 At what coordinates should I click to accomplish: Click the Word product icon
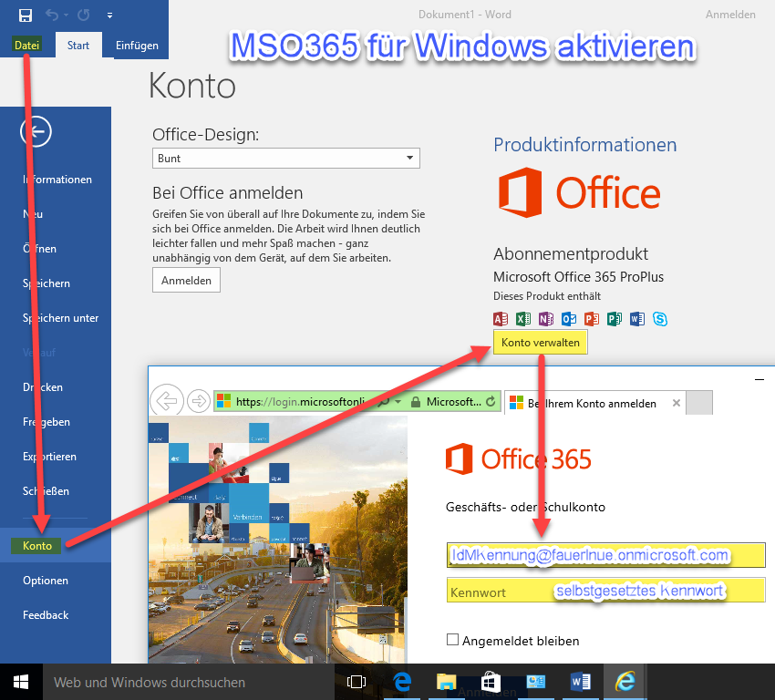pyautogui.click(x=637, y=319)
